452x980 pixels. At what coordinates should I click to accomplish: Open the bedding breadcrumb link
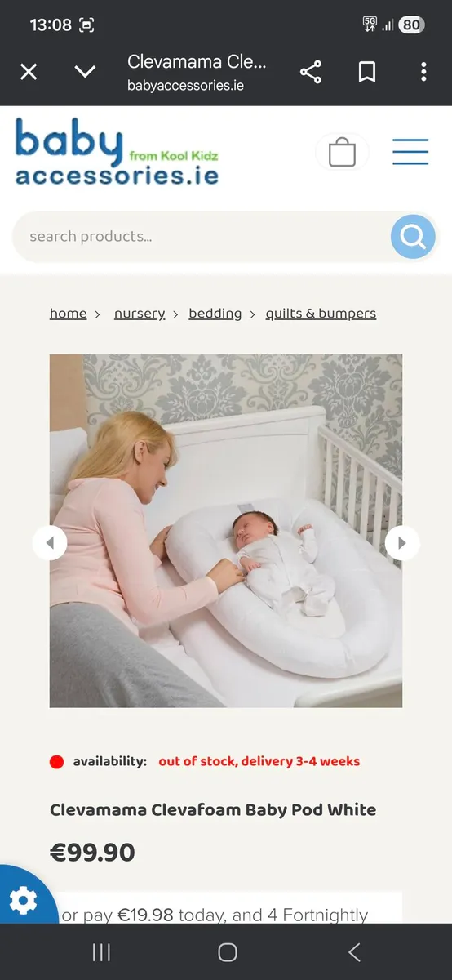point(215,314)
